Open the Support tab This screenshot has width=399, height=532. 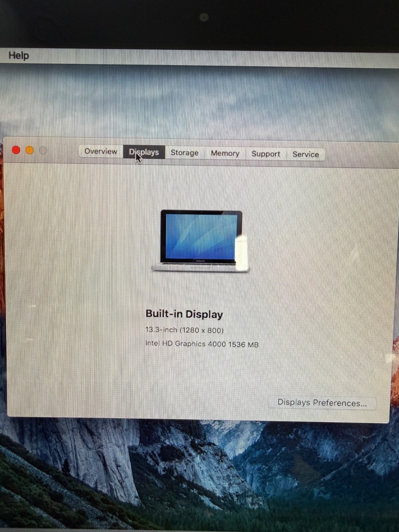click(266, 154)
